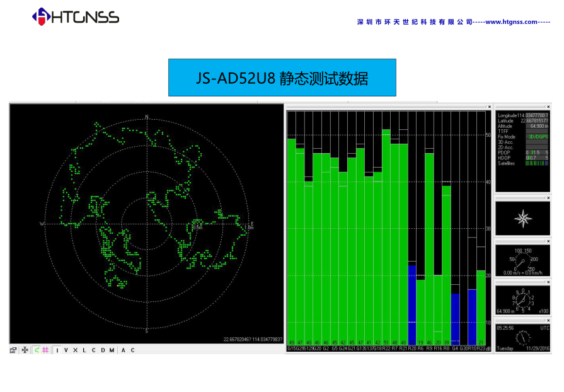Toggle the 'D' display option
This screenshot has width=564, height=392.
104,350
